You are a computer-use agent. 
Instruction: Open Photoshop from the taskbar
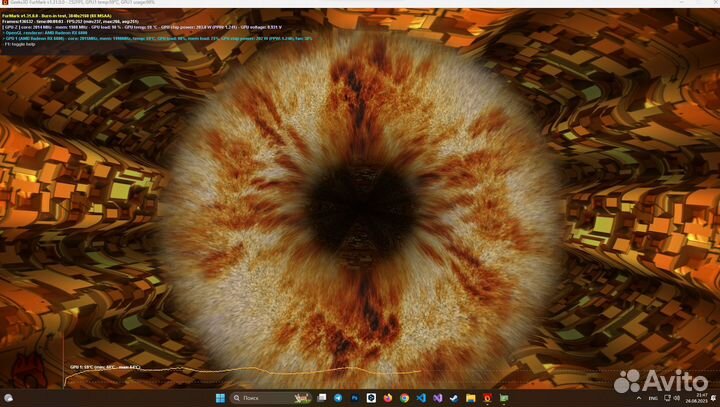(x=355, y=398)
